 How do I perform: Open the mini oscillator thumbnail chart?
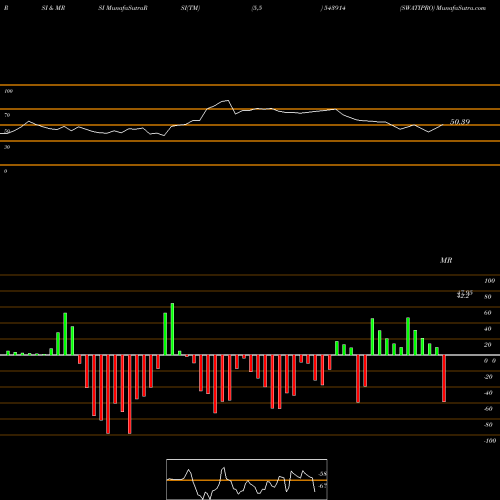point(247,479)
